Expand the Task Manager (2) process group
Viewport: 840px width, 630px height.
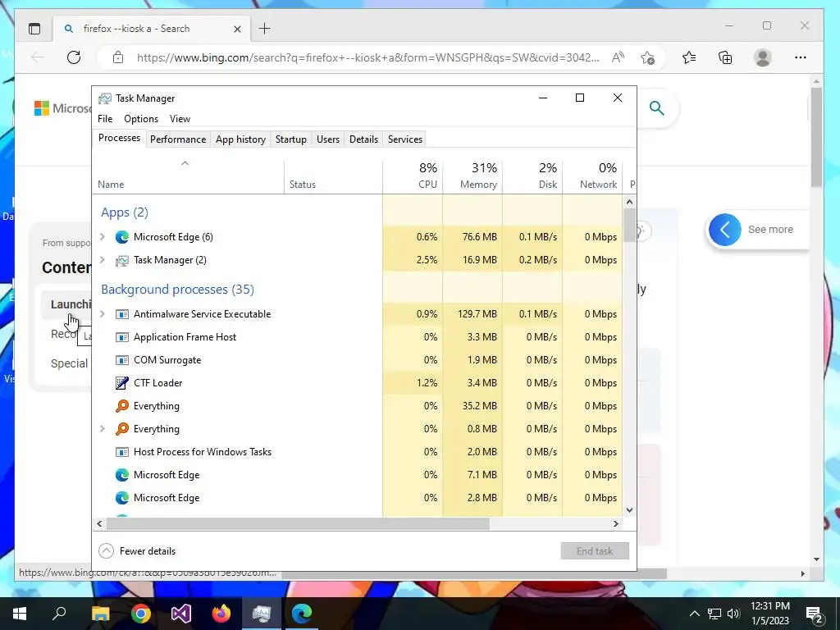click(x=103, y=260)
